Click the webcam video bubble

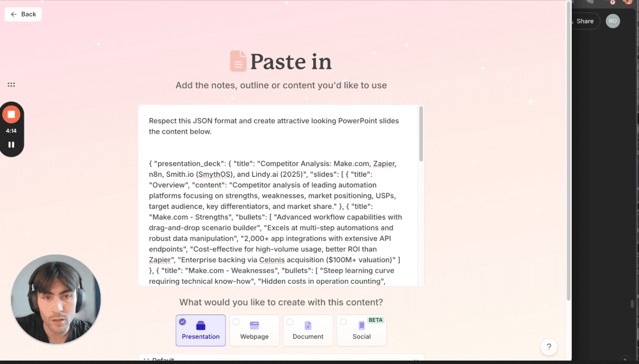56,299
